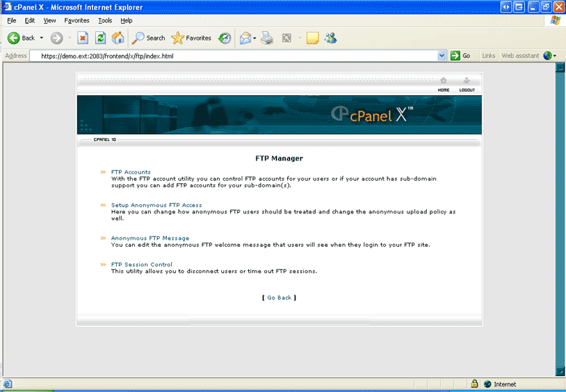The width and height of the screenshot is (566, 392).
Task: Open the Messenger people icon
Action: (330, 38)
